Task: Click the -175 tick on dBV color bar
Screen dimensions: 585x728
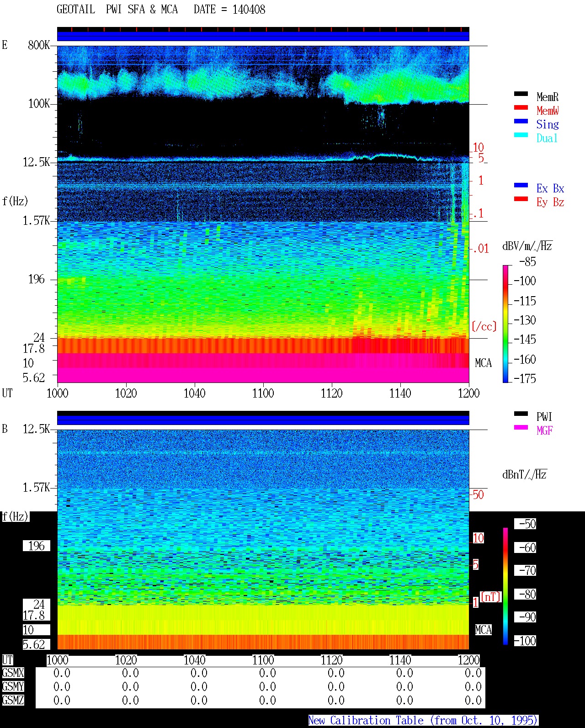Action: click(525, 379)
